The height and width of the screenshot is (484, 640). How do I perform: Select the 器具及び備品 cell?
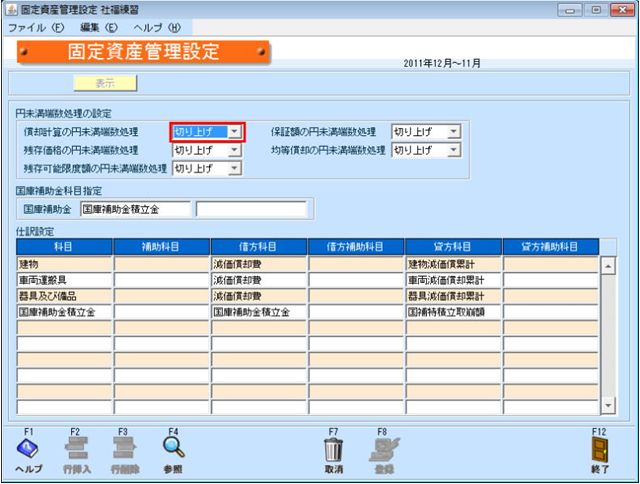64,296
